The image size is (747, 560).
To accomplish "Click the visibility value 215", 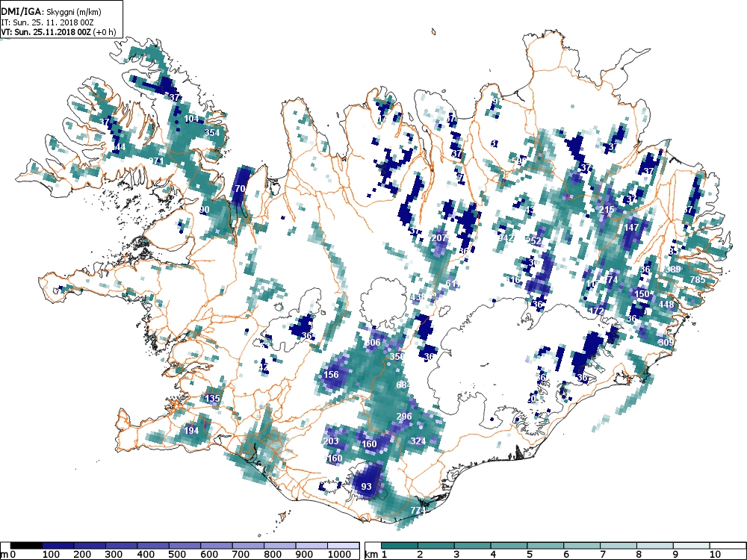I will [607, 210].
